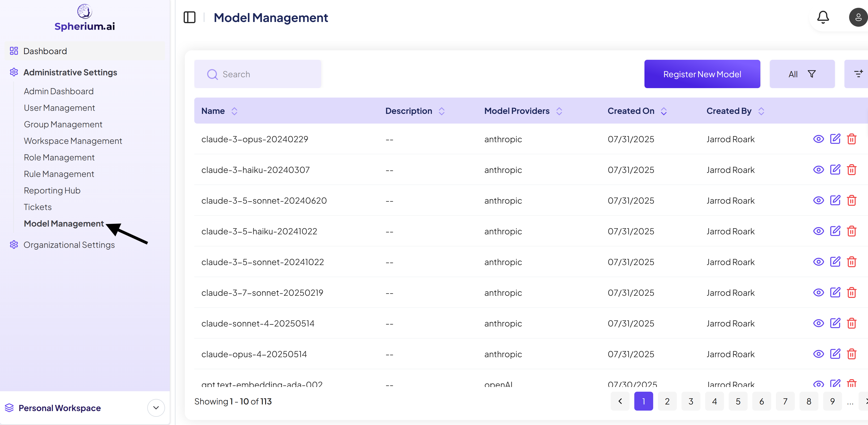This screenshot has height=425, width=868.
Task: Sort table by Created On column
Action: coord(664,111)
